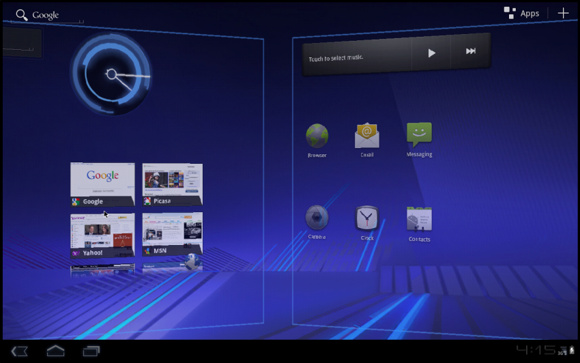Show the Recent Apps list
The width and height of the screenshot is (580, 363).
pyautogui.click(x=91, y=351)
